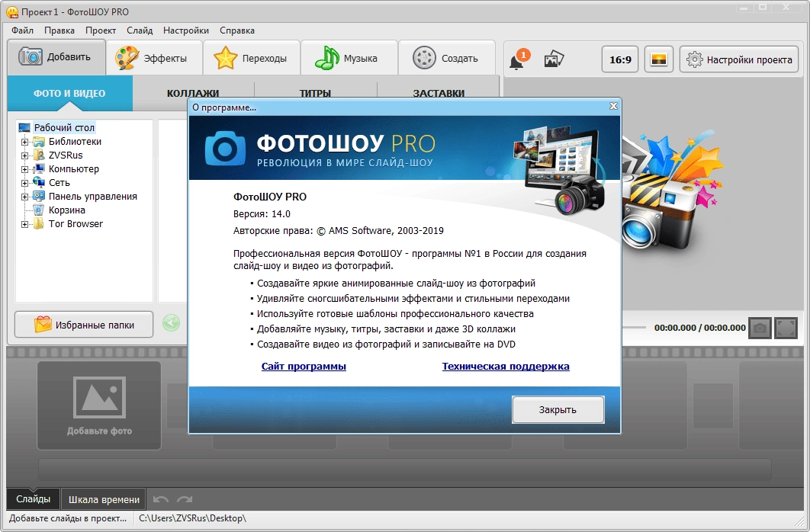Image resolution: width=810 pixels, height=532 pixels.
Task: Select the ФОТО И ВИДЕО subtab
Action: coord(69,94)
